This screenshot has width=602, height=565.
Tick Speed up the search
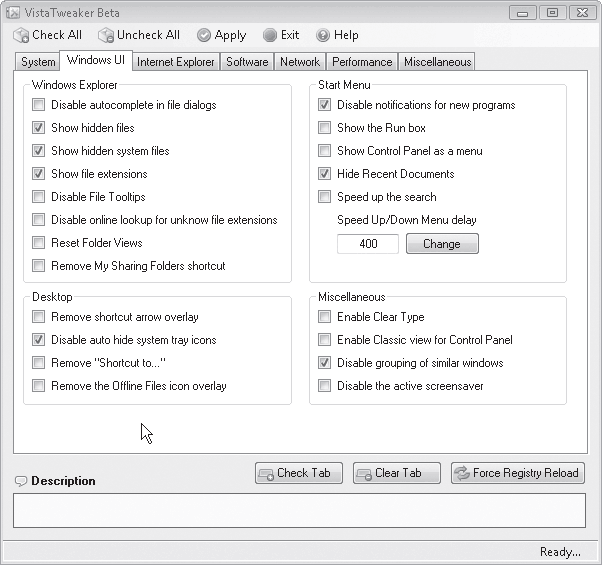click(324, 197)
